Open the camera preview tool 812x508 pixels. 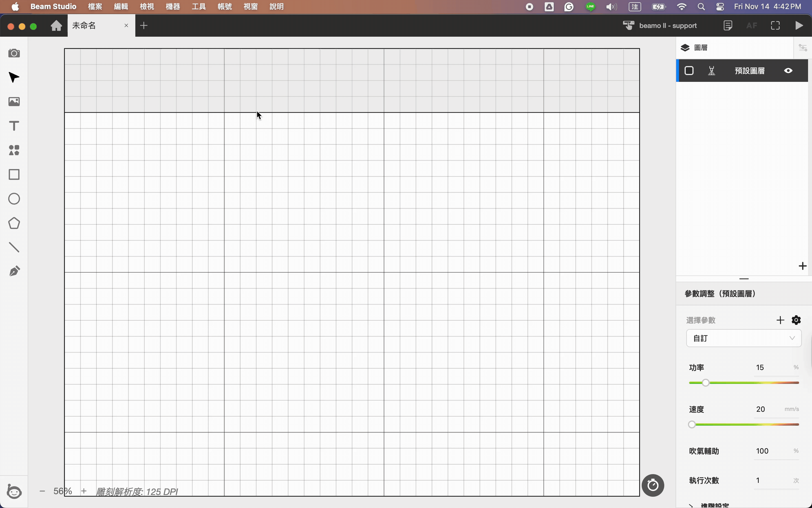click(14, 53)
